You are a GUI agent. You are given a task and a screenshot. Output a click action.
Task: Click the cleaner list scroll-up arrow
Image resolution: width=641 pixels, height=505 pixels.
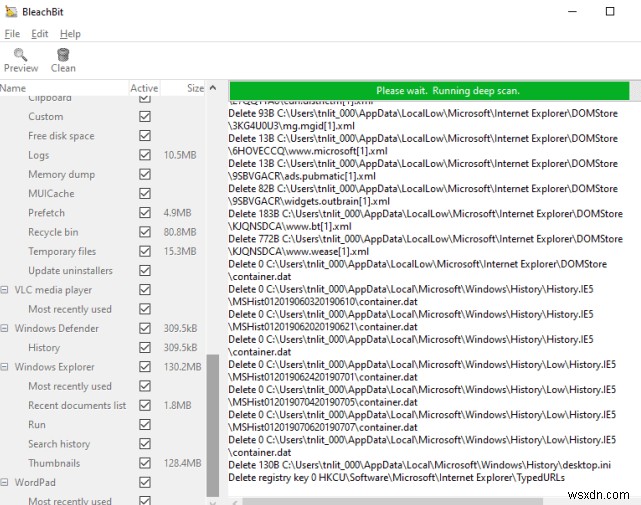pyautogui.click(x=213, y=88)
